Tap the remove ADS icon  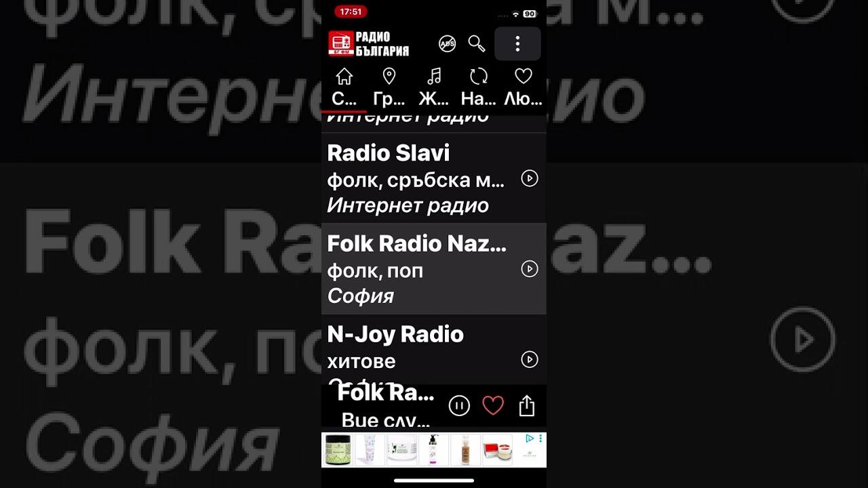(x=448, y=44)
